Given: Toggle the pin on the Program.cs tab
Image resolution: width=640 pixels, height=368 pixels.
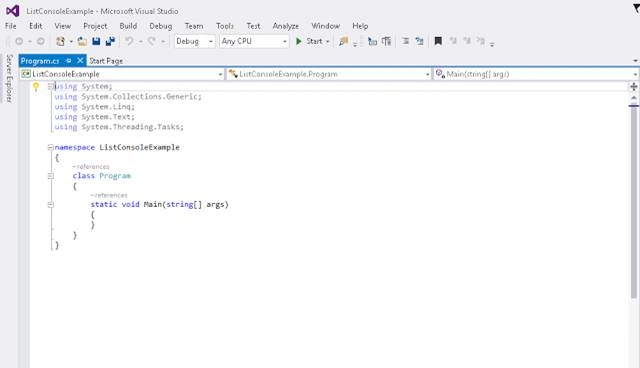Looking at the screenshot, I should 69,60.
